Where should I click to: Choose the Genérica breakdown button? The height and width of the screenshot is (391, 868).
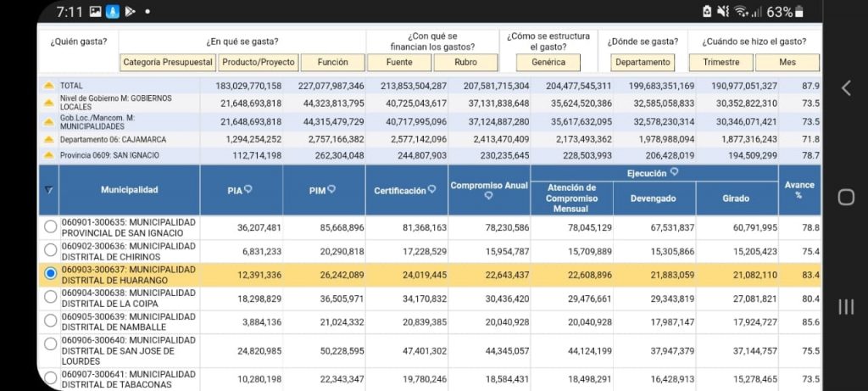[x=548, y=62]
